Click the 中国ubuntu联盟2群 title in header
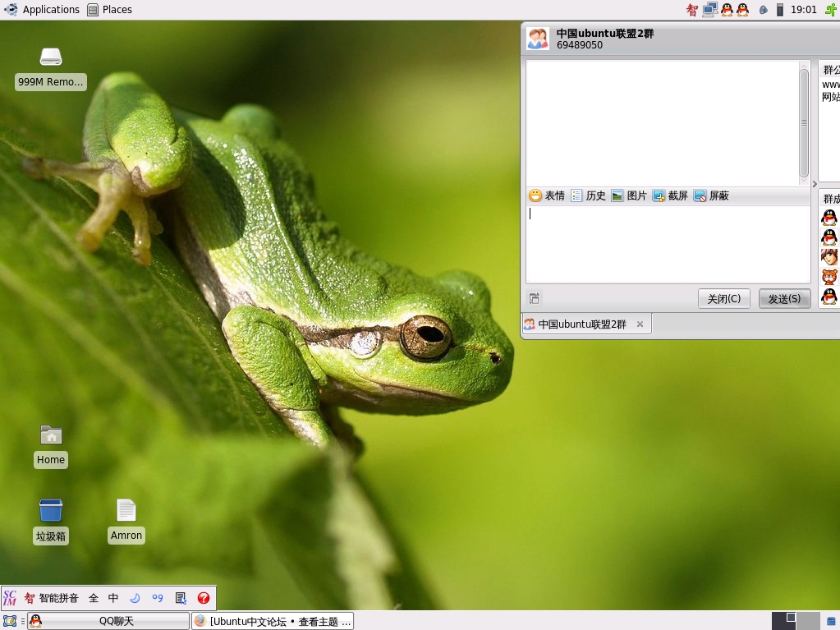 605,33
